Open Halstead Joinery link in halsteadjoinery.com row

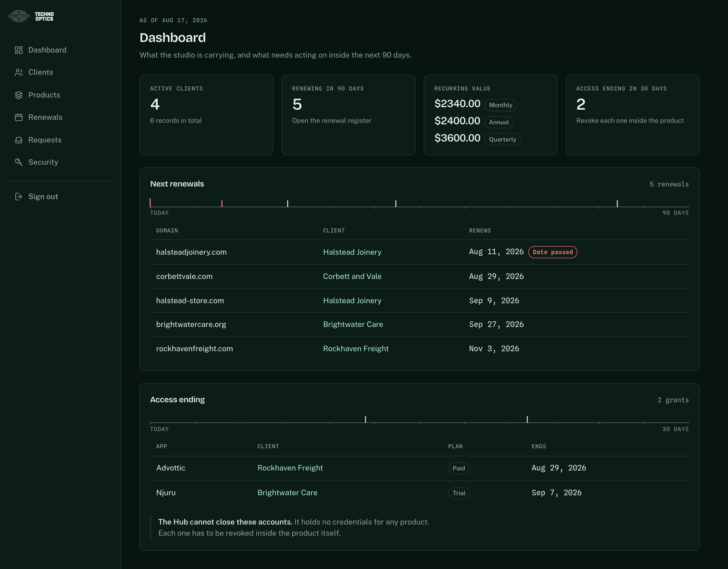pyautogui.click(x=352, y=252)
